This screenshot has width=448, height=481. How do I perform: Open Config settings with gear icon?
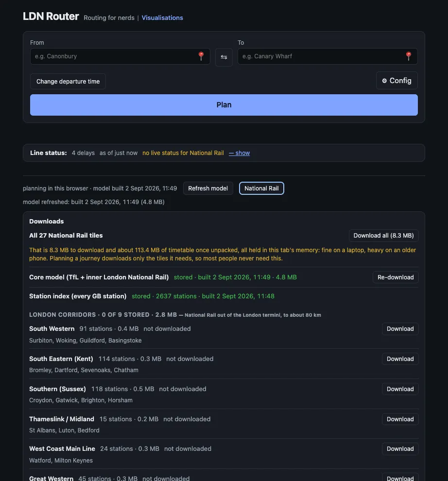(397, 81)
